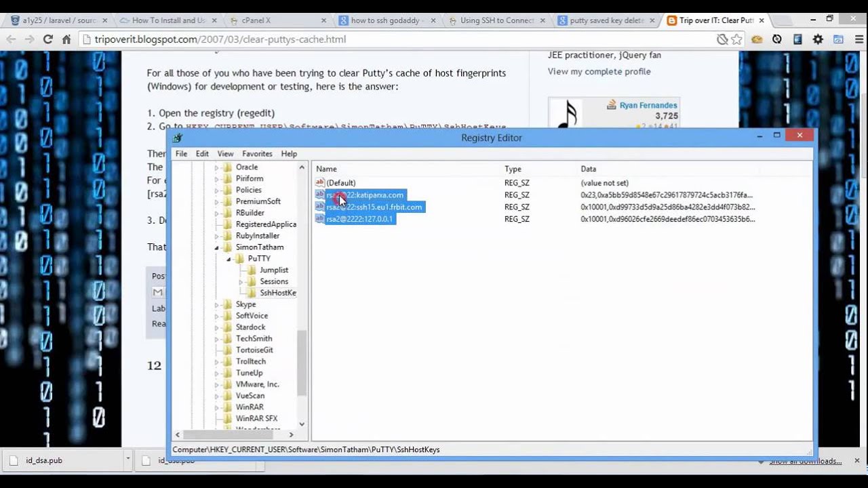Screen dimensions: 868x488
Task: Click the WinRAR SFX folder icon
Action: [x=228, y=418]
